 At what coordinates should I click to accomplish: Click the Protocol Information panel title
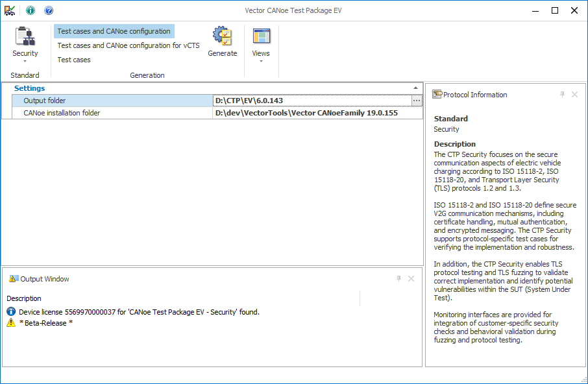475,95
